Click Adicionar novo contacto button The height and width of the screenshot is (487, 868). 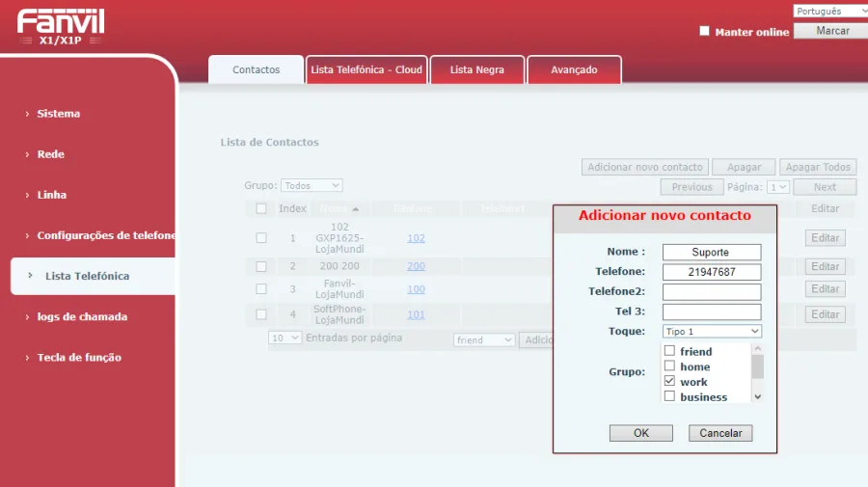click(x=645, y=167)
